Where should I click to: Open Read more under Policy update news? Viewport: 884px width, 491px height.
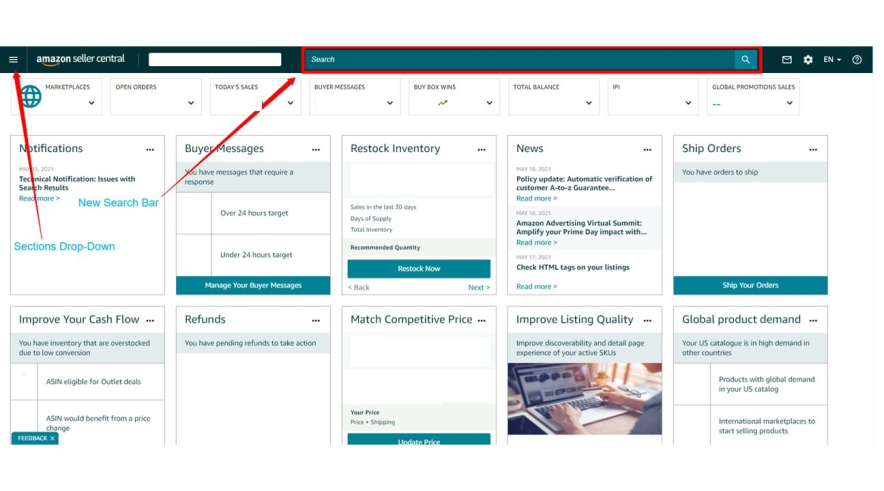pos(536,199)
